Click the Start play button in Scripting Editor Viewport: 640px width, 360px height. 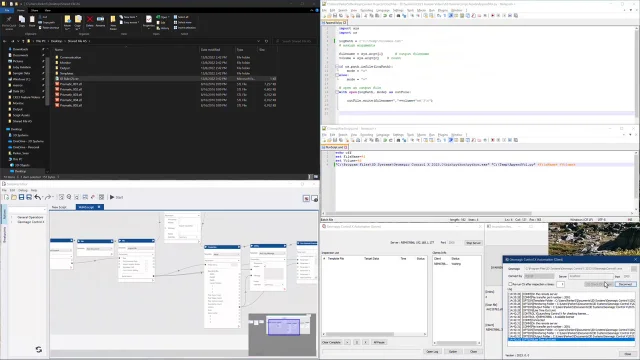[116, 197]
